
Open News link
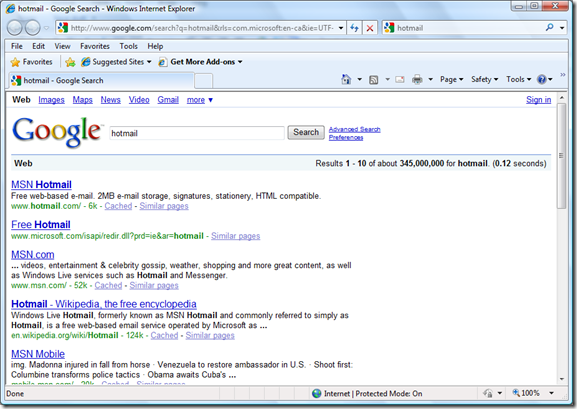tap(110, 100)
